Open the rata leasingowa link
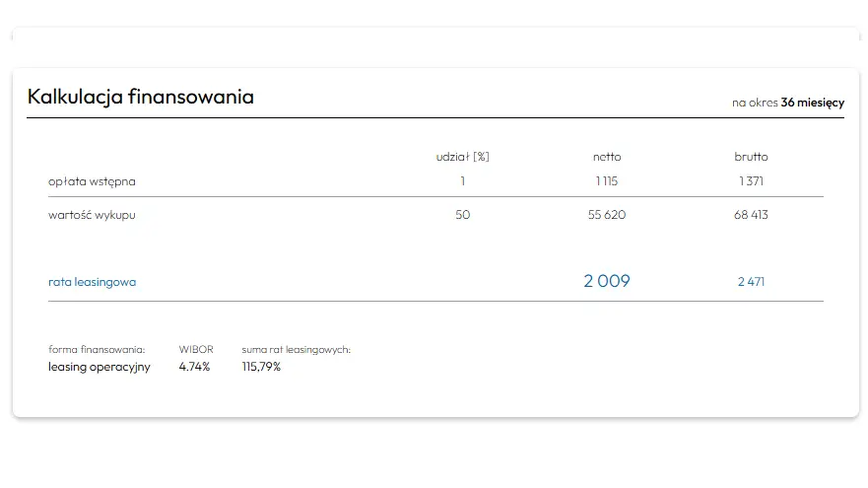Viewport: 868px width, 488px height. (x=92, y=282)
